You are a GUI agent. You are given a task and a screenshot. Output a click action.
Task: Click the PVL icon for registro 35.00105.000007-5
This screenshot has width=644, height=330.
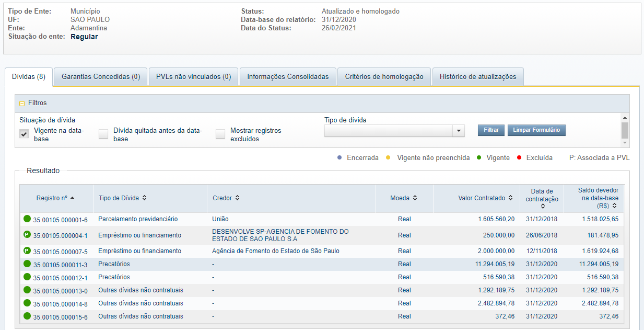27,251
